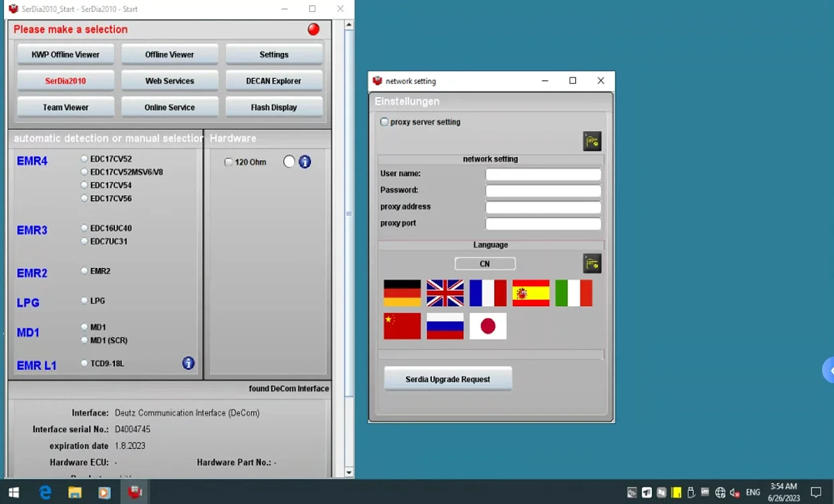Click the Start window scrollbar up arrow
The image size is (834, 504).
[349, 25]
